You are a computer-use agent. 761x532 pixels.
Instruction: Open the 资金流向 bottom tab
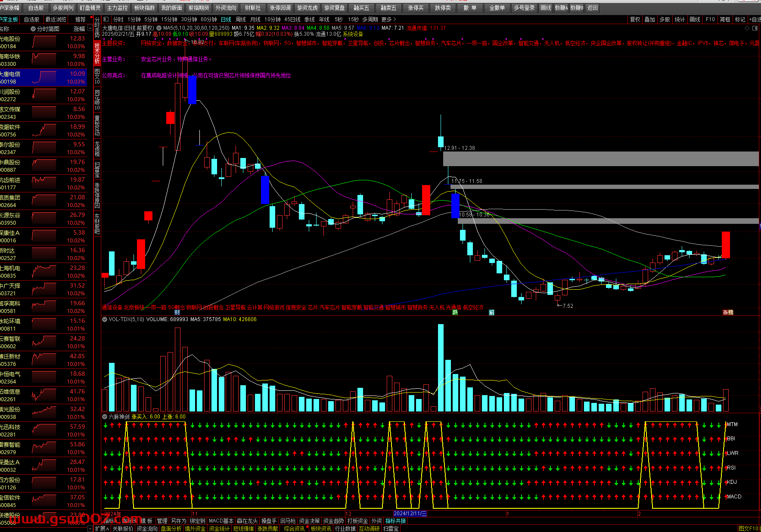pos(147,529)
